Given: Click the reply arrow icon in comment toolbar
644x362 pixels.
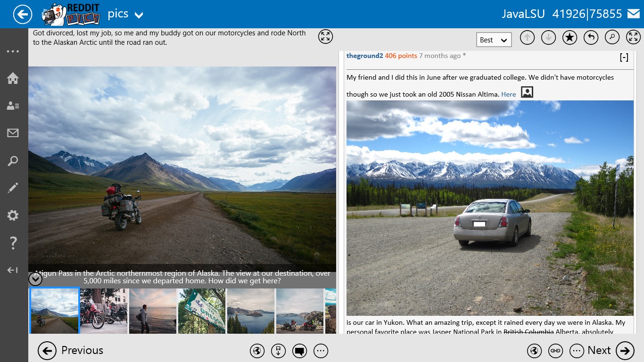Looking at the screenshot, I should click(x=591, y=37).
